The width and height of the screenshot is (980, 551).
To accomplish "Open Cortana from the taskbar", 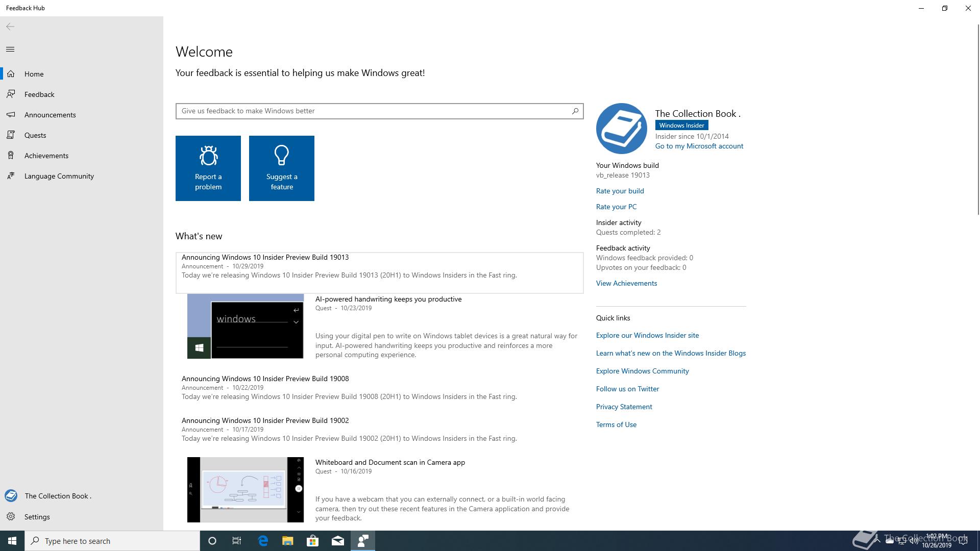I will [x=212, y=541].
